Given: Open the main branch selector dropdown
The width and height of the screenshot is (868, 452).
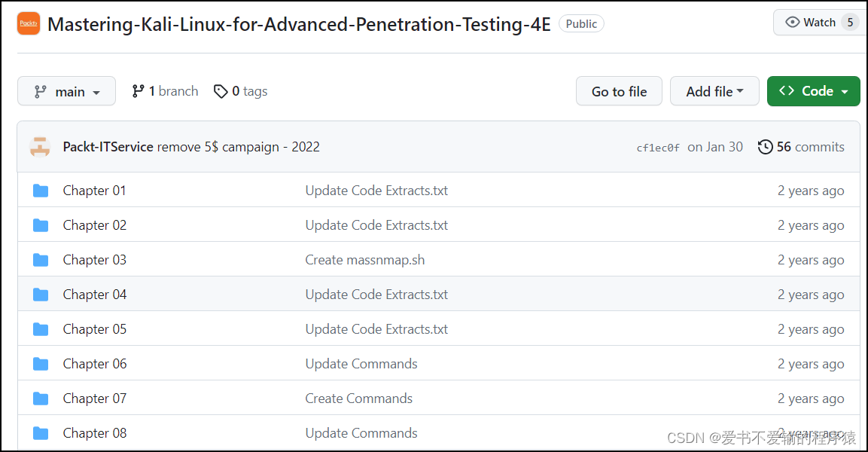Looking at the screenshot, I should click(66, 91).
